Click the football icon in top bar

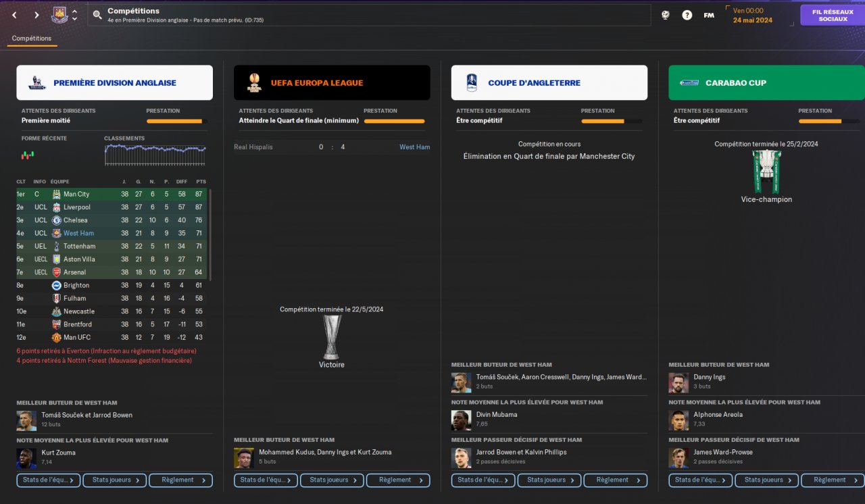click(666, 15)
